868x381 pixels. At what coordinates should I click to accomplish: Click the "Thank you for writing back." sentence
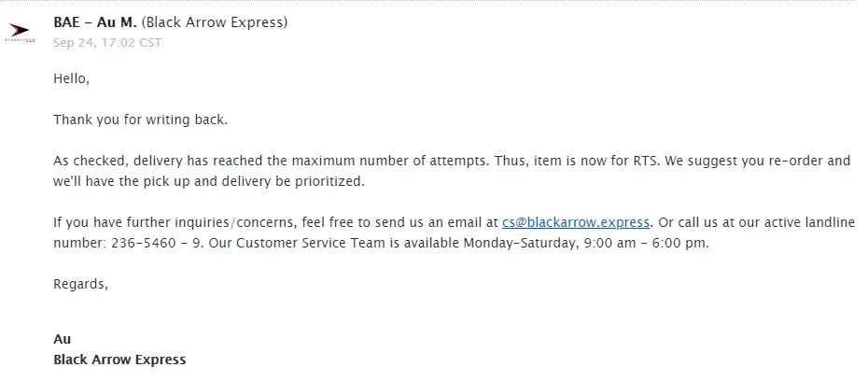[x=140, y=120]
